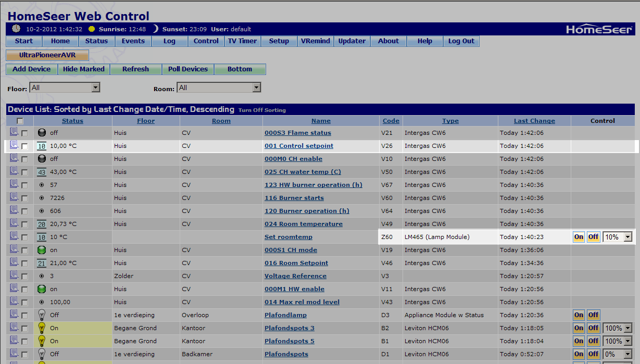Click the edit icon in the 000M0 CH enable row
Viewport: 640px width, 364px height.
click(x=14, y=158)
